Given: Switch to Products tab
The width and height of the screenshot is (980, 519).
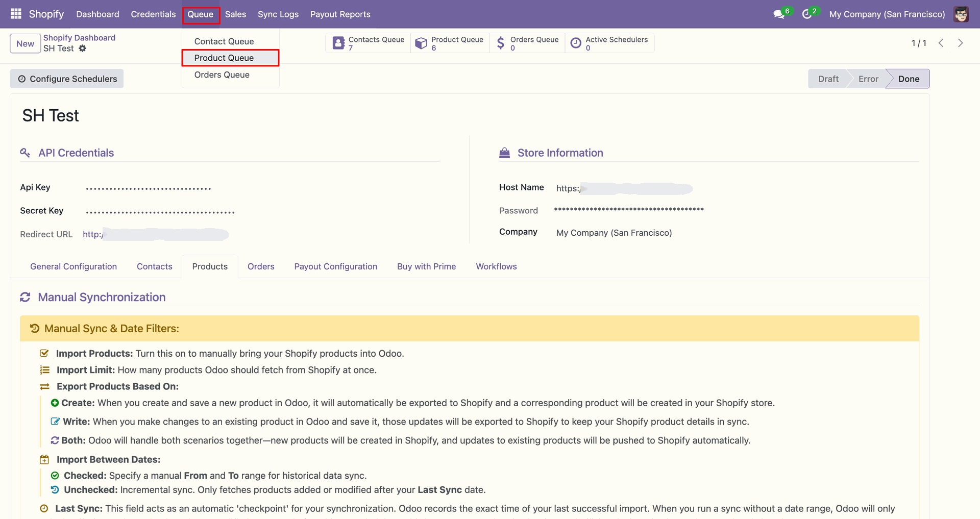Looking at the screenshot, I should (x=210, y=266).
